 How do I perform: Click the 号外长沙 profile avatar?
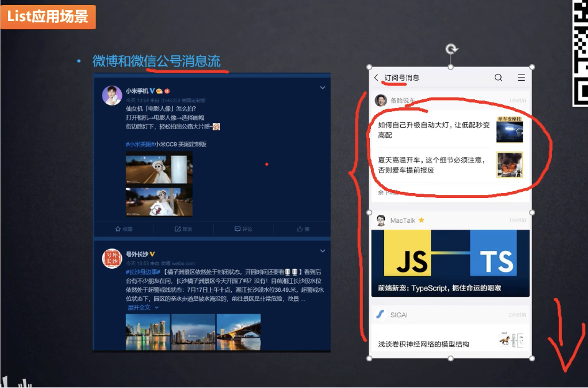coord(112,258)
